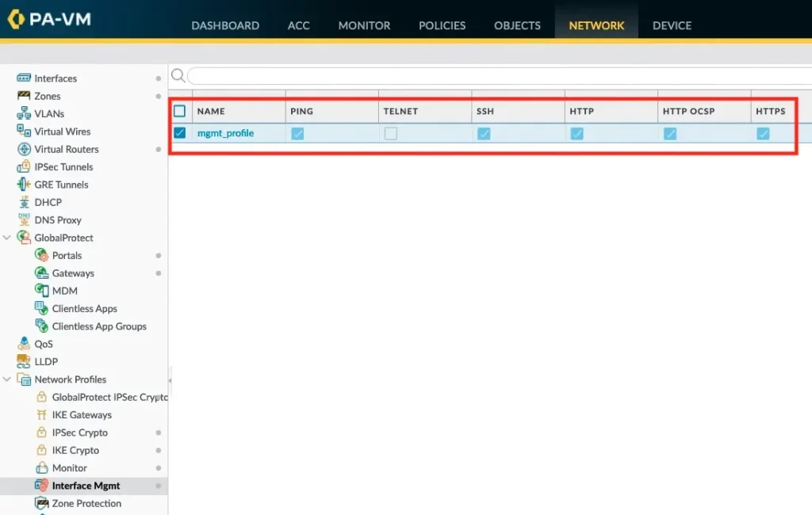
Task: Select the Virtual Routers icon
Action: click(24, 149)
